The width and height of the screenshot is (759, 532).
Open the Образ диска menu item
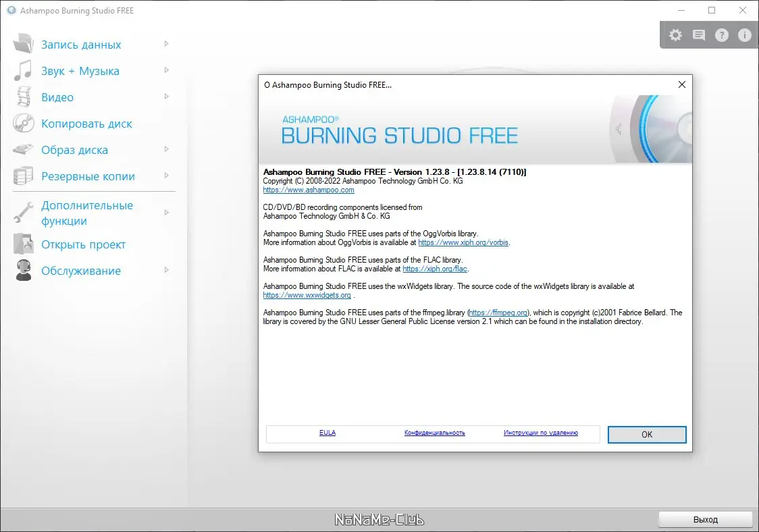[x=74, y=150]
